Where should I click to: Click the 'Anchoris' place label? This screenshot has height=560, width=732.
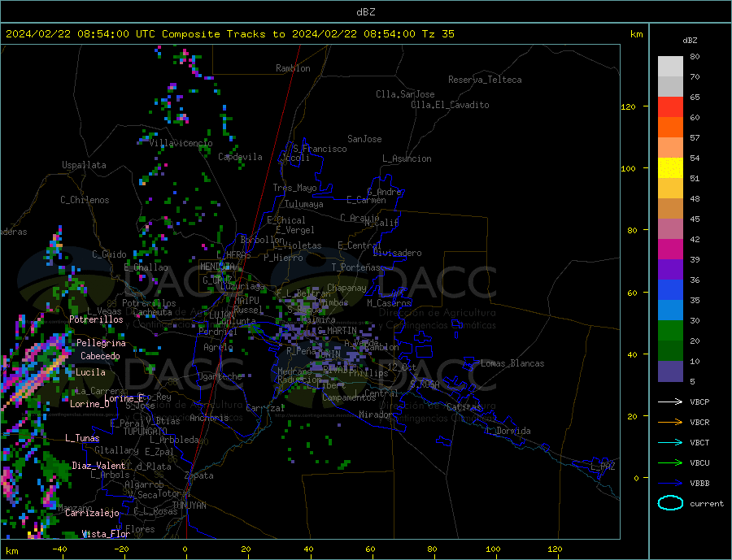click(209, 418)
